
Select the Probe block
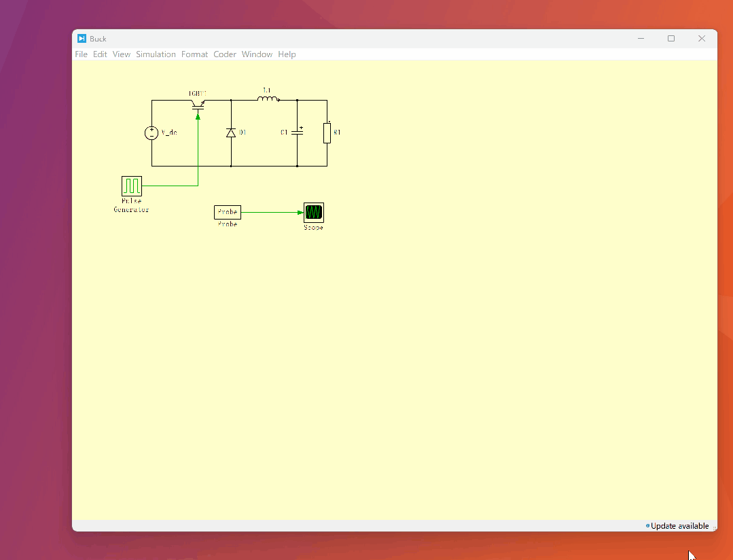tap(228, 213)
